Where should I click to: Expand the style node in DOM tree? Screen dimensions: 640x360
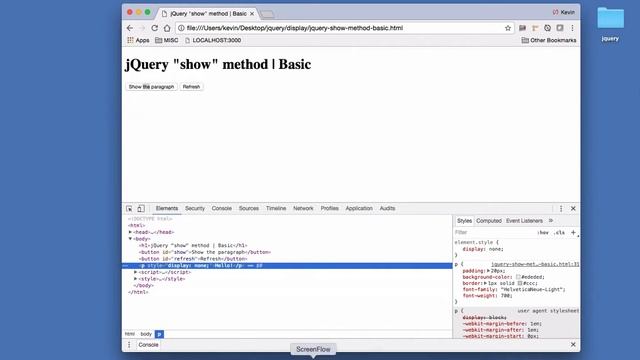click(136, 279)
